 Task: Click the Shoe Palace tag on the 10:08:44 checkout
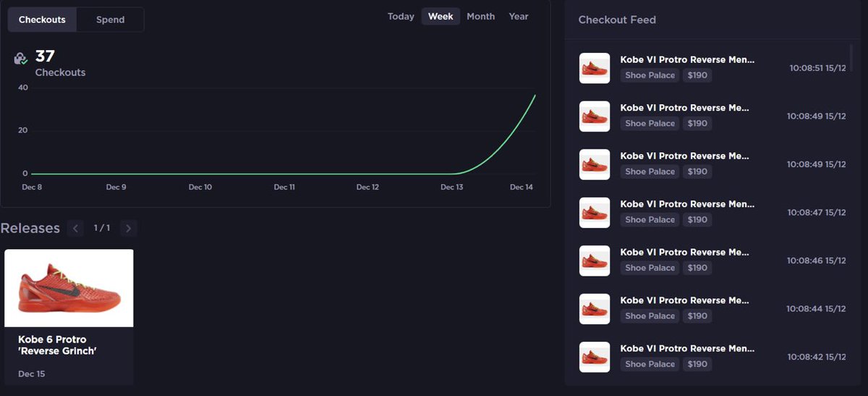click(x=650, y=316)
